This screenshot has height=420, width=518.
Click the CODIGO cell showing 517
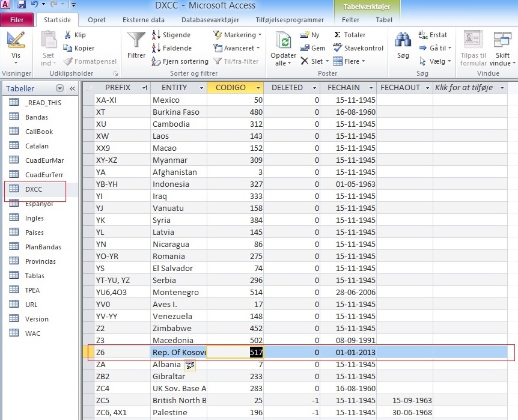click(235, 352)
